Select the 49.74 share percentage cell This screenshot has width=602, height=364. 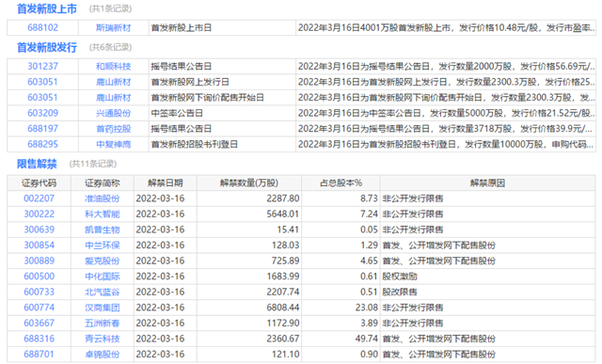point(341,339)
